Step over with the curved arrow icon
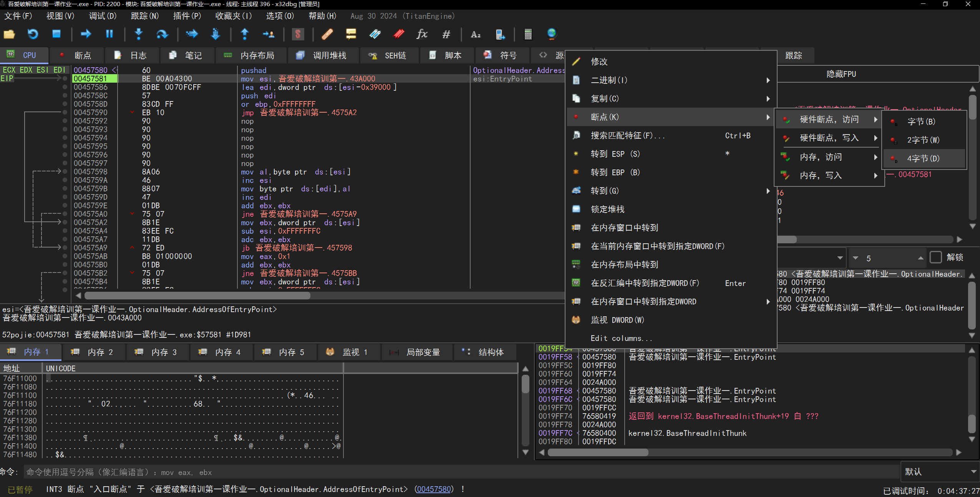980x497 pixels. point(162,34)
